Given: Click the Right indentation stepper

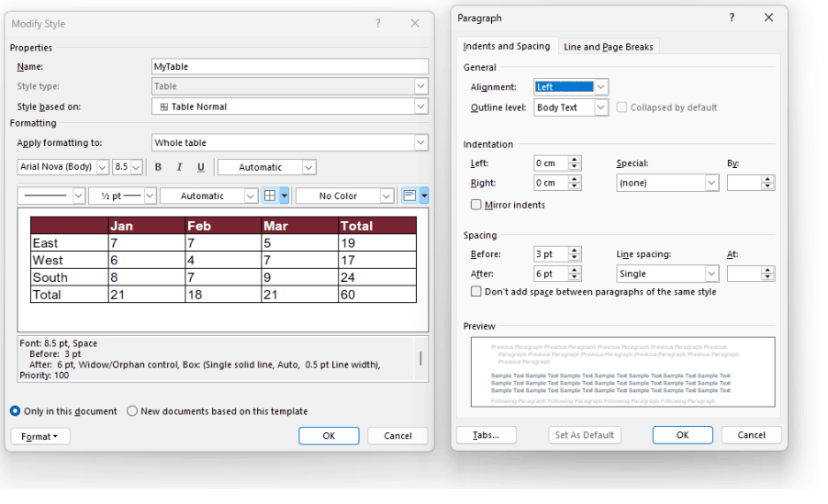Looking at the screenshot, I should click(x=575, y=183).
